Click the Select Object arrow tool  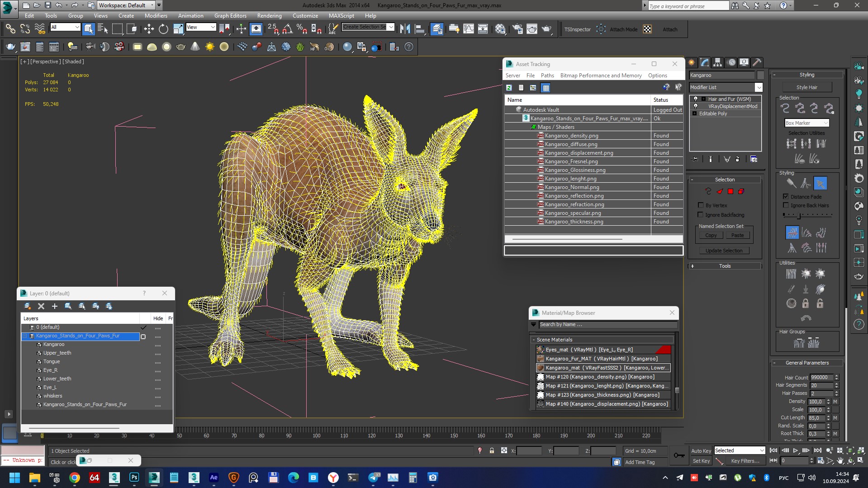tap(88, 29)
